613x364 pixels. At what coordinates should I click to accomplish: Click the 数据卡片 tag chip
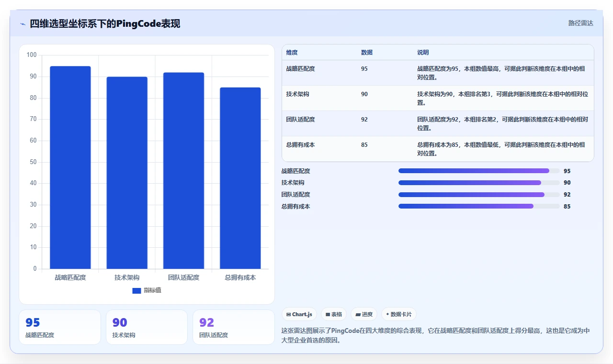(x=399, y=314)
